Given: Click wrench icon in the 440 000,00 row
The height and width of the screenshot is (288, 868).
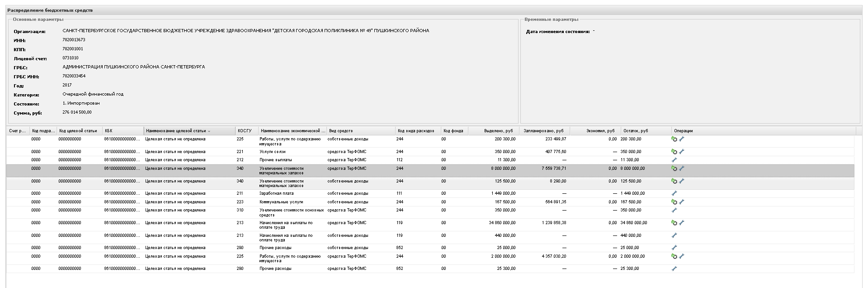Looking at the screenshot, I should (674, 235).
